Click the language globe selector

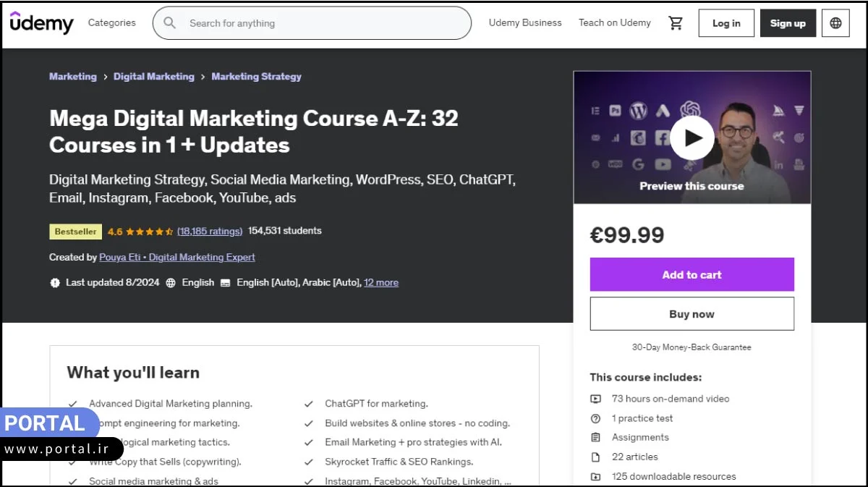click(835, 22)
